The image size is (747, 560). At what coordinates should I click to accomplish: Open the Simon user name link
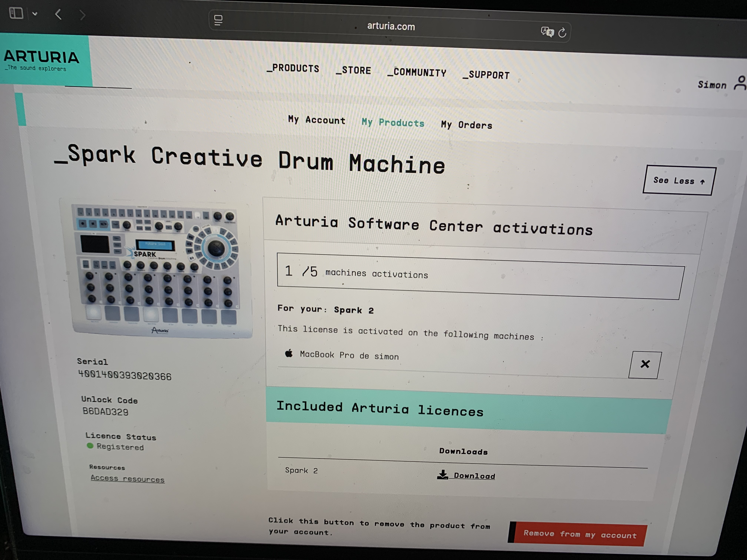(x=712, y=84)
